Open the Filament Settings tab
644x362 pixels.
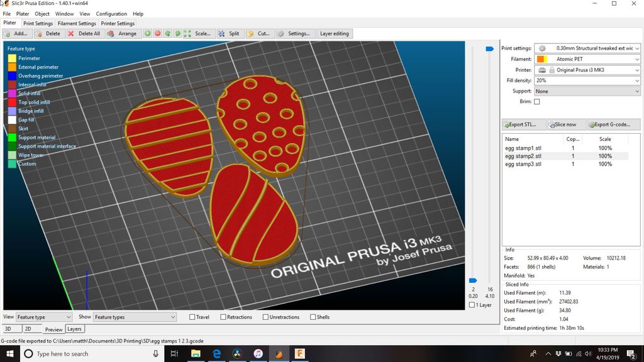click(x=76, y=23)
